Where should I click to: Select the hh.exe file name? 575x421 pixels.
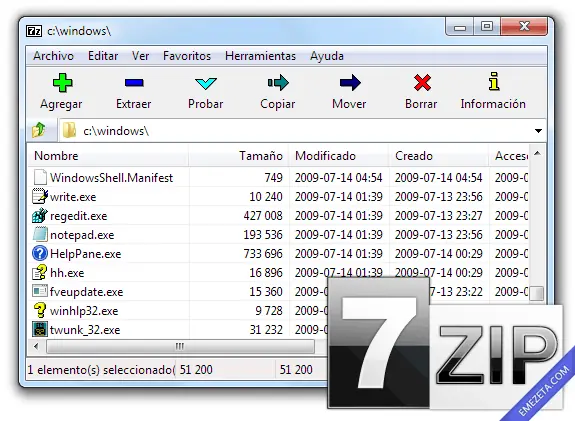[67, 273]
